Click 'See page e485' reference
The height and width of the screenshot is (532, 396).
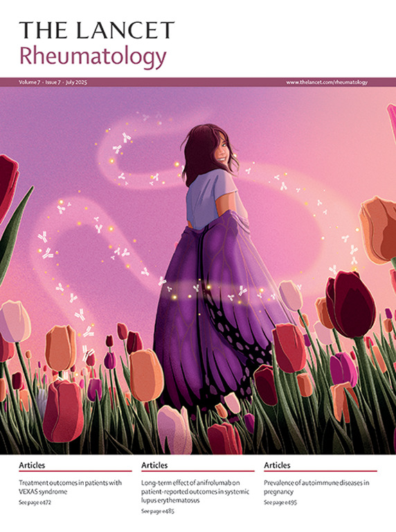(158, 511)
